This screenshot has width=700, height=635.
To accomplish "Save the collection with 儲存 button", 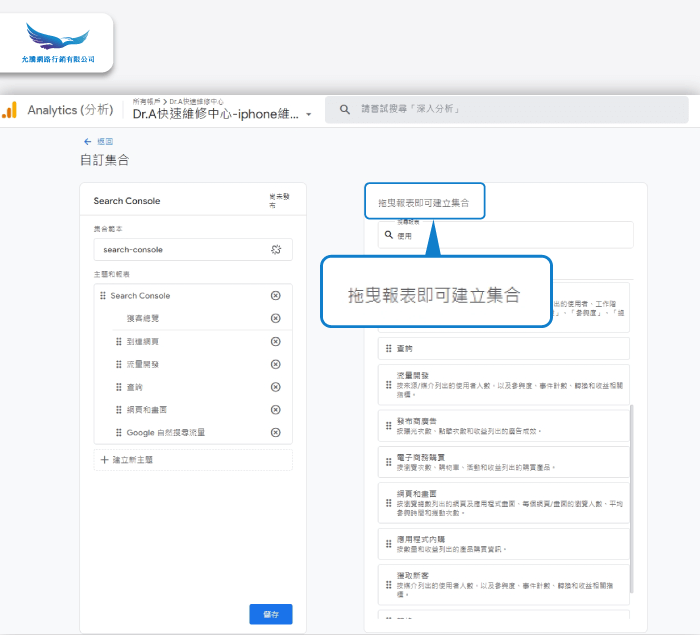I will (270, 614).
